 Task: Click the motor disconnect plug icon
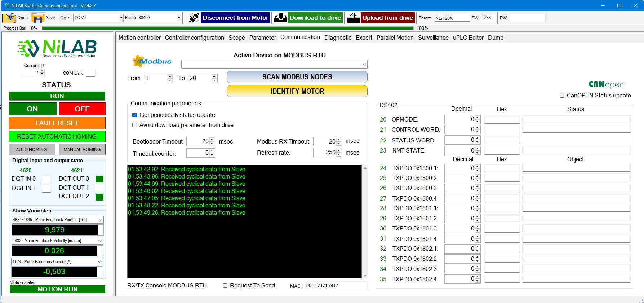pos(194,18)
